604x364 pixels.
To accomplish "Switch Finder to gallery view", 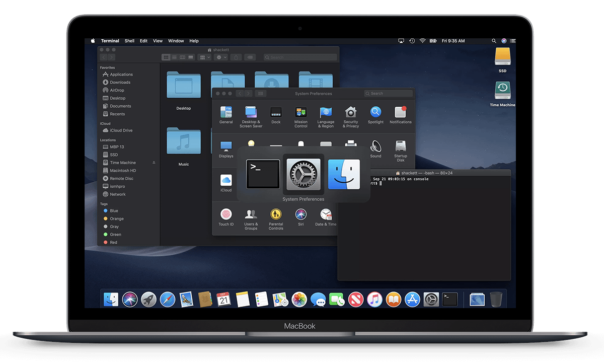I will click(191, 57).
